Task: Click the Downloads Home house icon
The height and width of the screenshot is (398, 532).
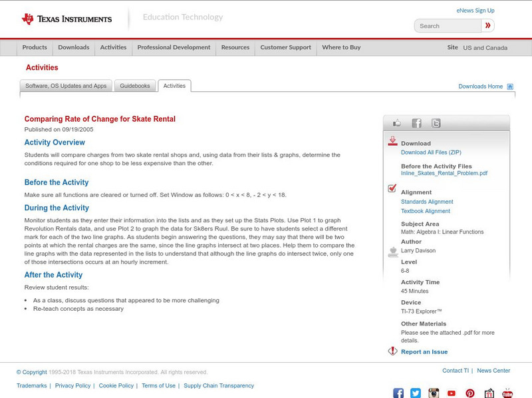Action: coord(510,87)
